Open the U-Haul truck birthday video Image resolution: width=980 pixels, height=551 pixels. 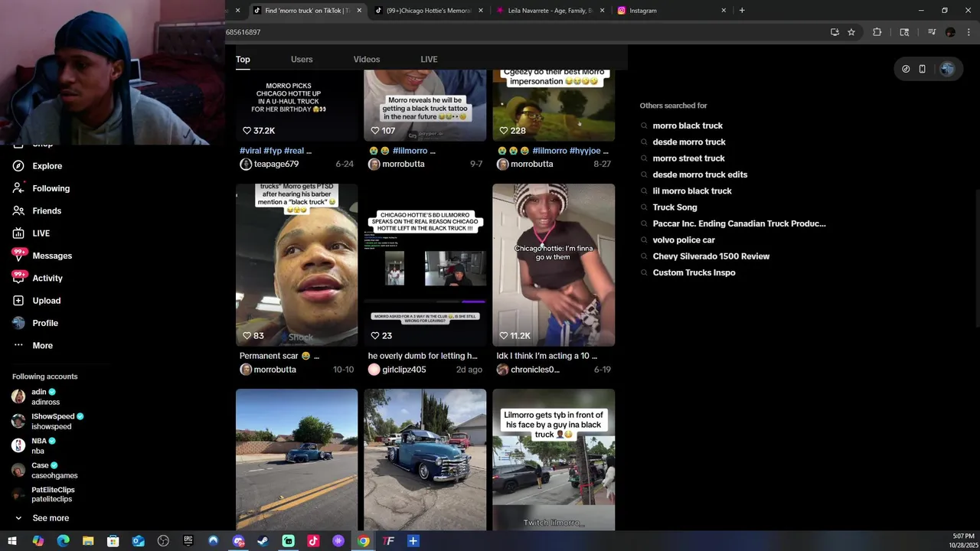pyautogui.click(x=296, y=106)
